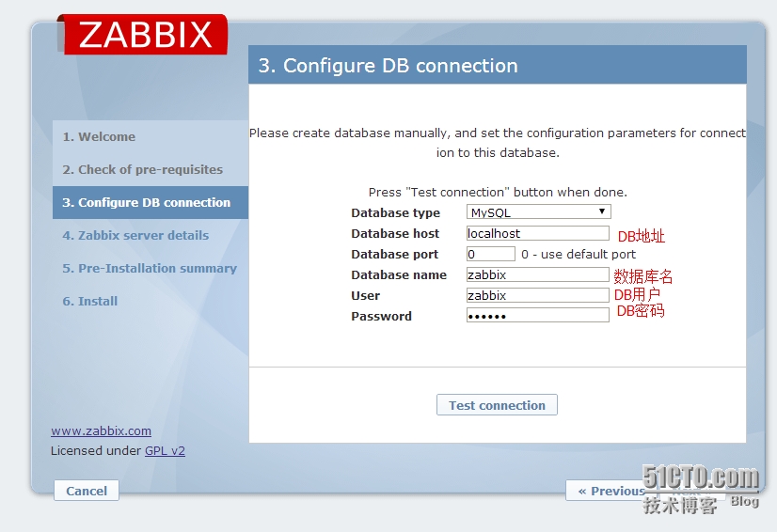Click the Database host field with localhost
Image resolution: width=777 pixels, height=532 pixels.
click(x=538, y=233)
